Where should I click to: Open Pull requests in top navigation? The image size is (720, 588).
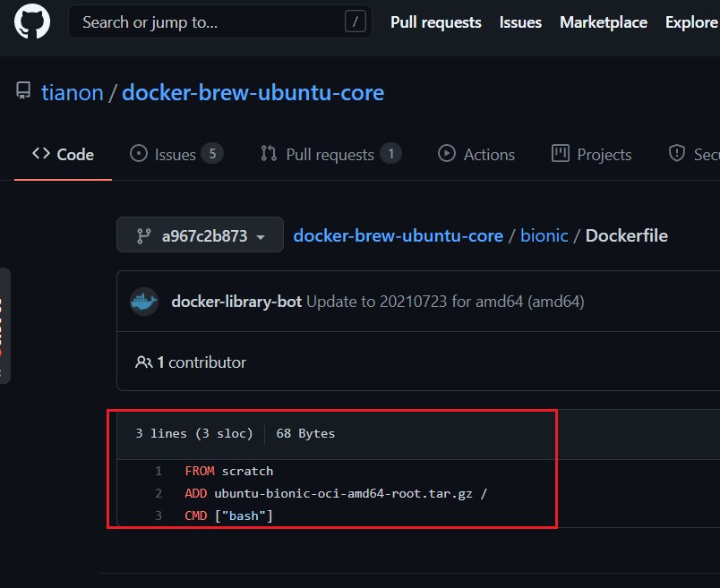(x=435, y=22)
